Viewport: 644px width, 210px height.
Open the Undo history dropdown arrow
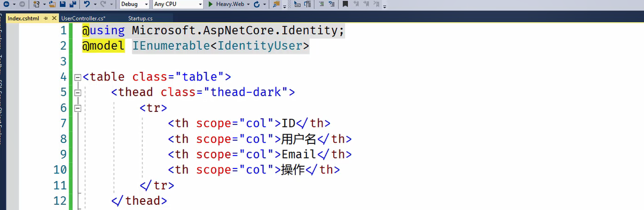(95, 4)
